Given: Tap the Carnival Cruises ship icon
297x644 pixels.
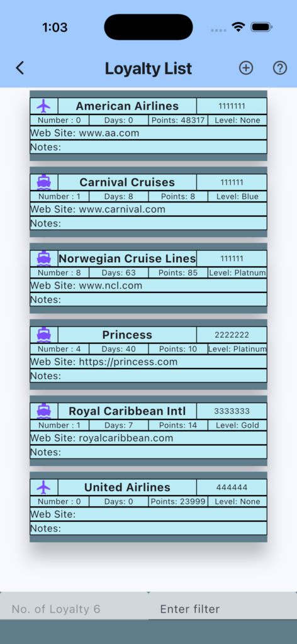Looking at the screenshot, I should click(x=43, y=182).
